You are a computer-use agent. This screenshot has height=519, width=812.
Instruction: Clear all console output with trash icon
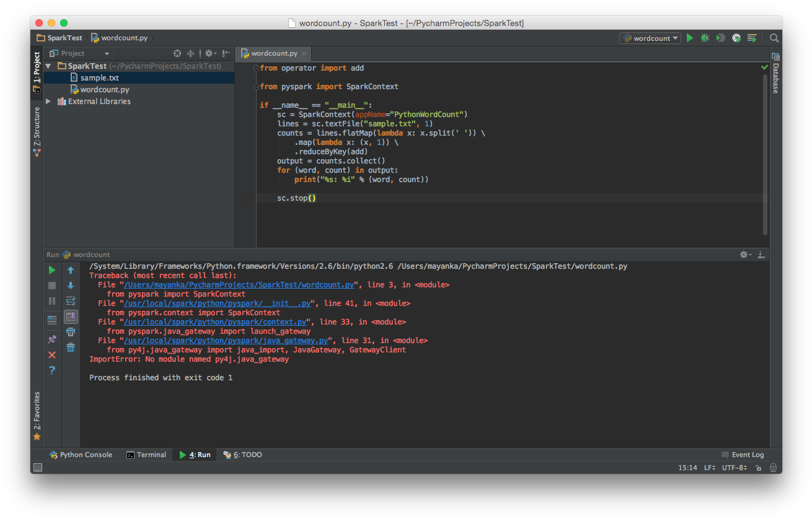pyautogui.click(x=71, y=347)
